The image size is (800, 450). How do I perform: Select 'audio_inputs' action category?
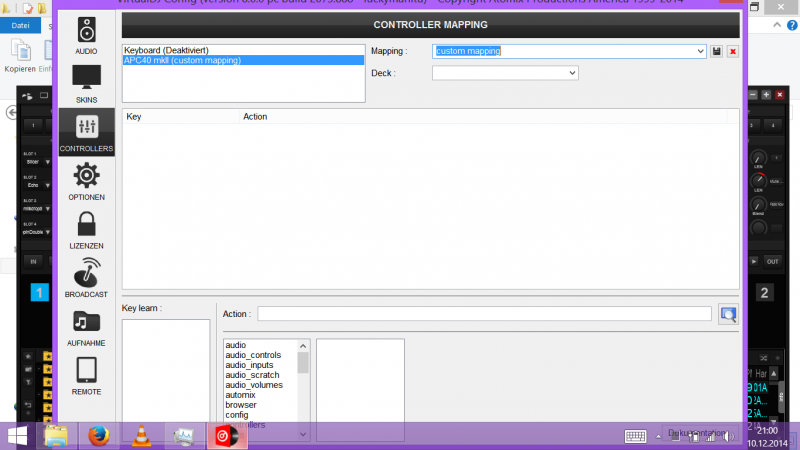click(249, 365)
